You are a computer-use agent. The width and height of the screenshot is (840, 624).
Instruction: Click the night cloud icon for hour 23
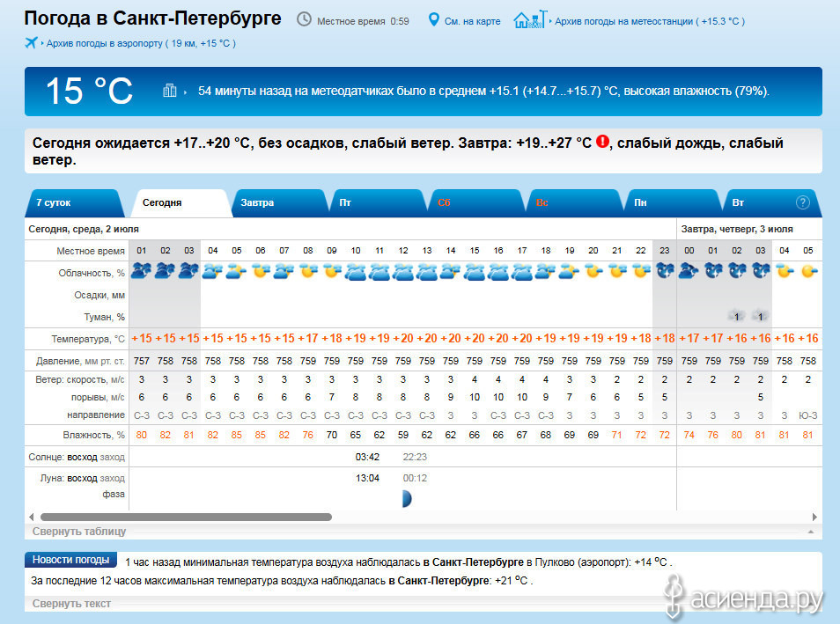[x=665, y=271]
